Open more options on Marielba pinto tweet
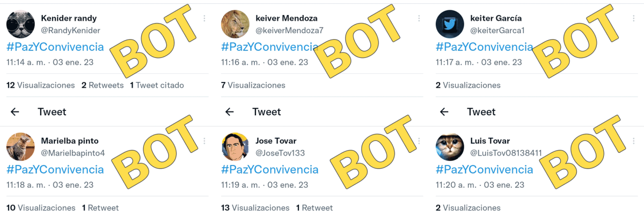Screen dimensions: 644x217 (204, 141)
